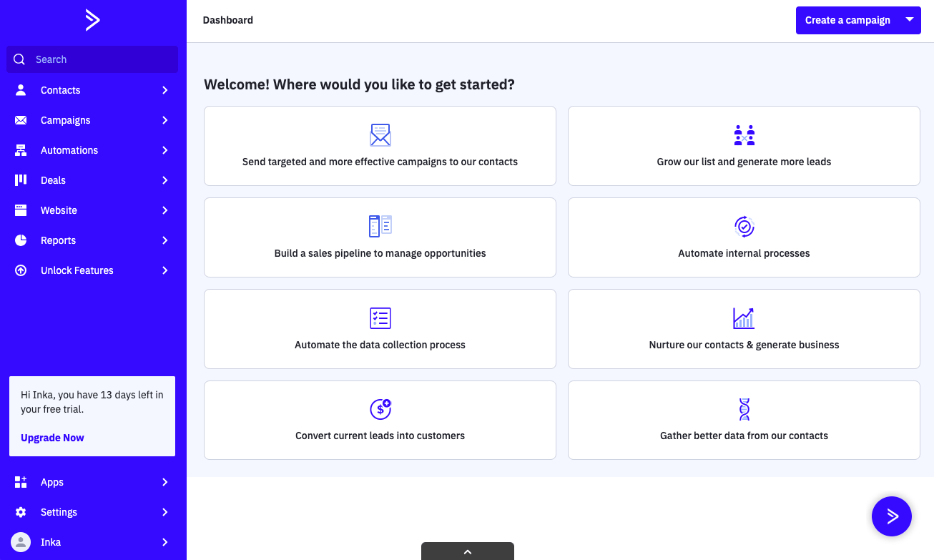Go to Apps in the sidebar
The image size is (934, 560).
point(93,482)
